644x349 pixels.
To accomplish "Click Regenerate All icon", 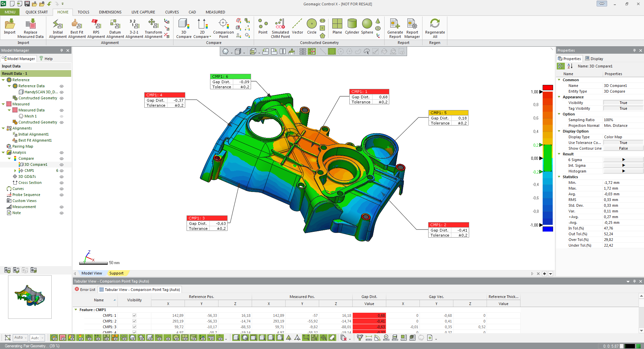I will tap(435, 24).
